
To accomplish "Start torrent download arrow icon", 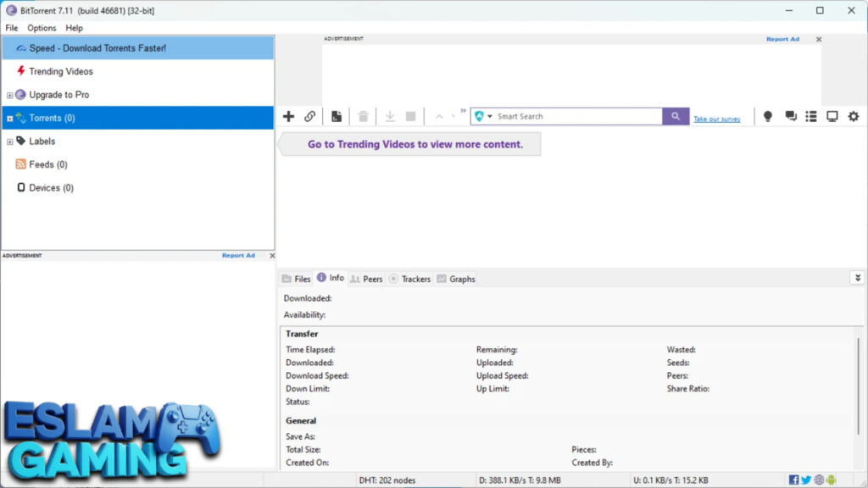I will [x=390, y=116].
